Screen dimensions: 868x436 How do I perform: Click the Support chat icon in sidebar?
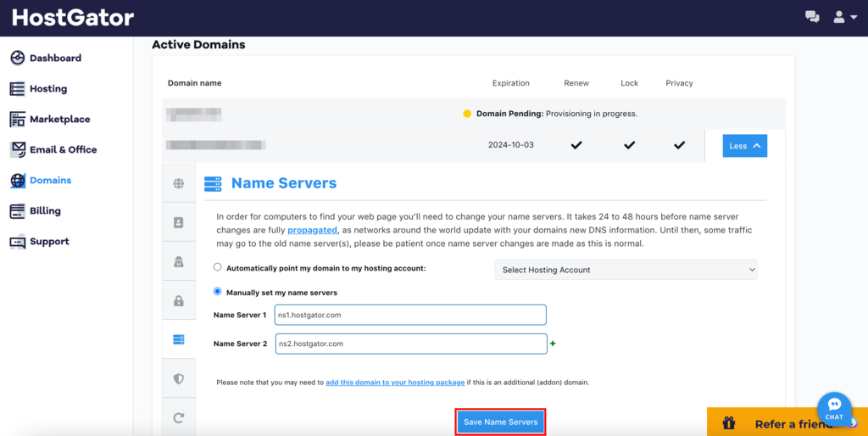click(x=18, y=242)
